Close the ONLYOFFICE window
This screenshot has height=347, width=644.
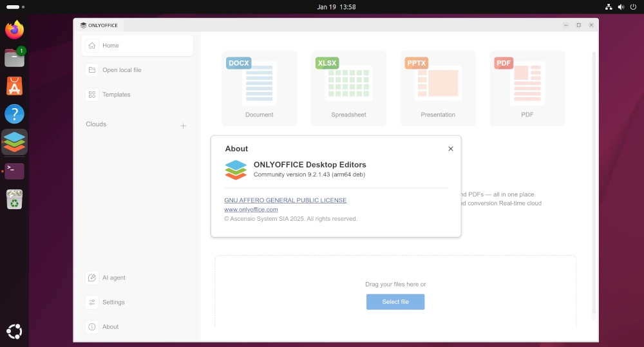591,25
